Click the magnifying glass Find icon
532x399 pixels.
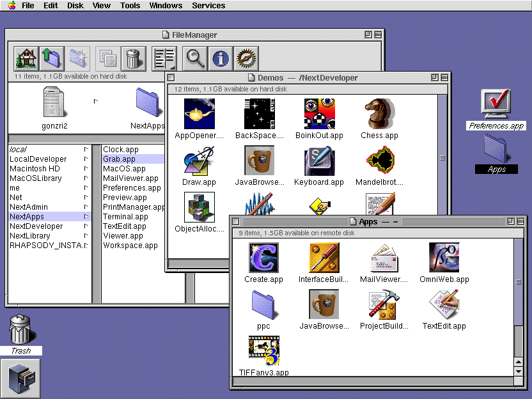[x=195, y=57]
